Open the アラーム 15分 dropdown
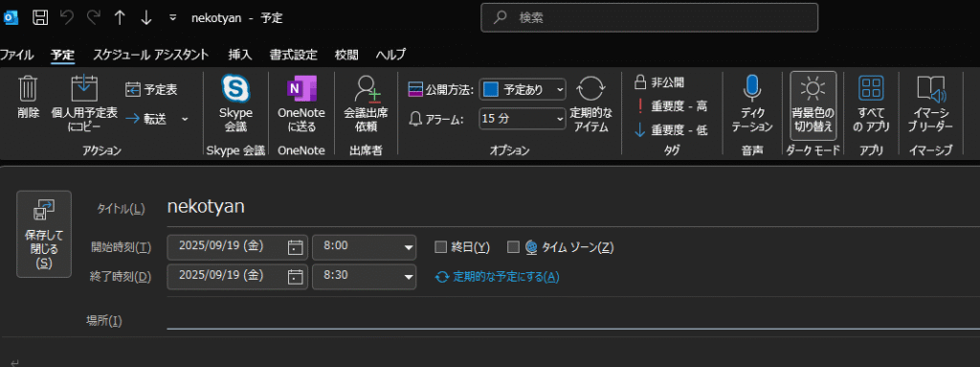This screenshot has height=367, width=980. [523, 119]
